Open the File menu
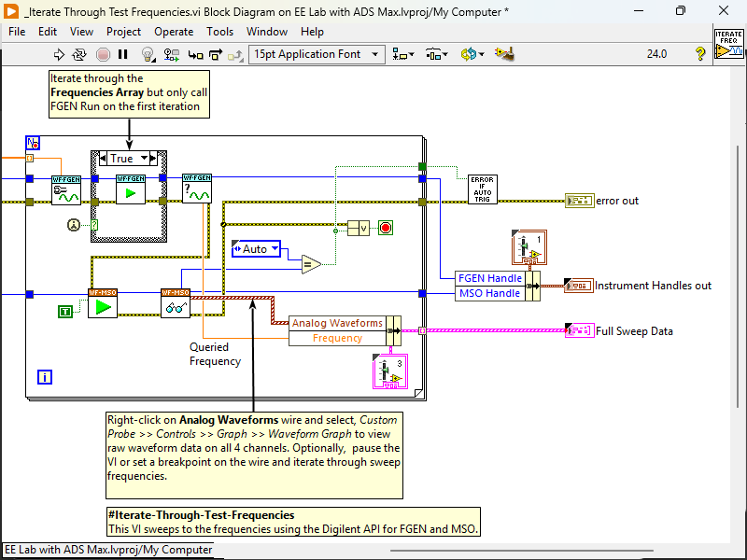747x560 pixels. click(17, 32)
